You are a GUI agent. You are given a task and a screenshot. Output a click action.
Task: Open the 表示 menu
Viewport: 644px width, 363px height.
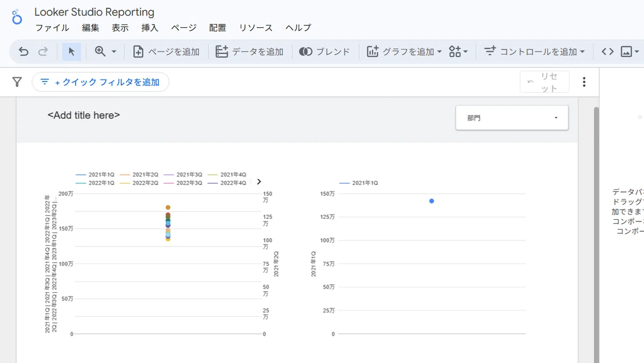click(x=120, y=28)
